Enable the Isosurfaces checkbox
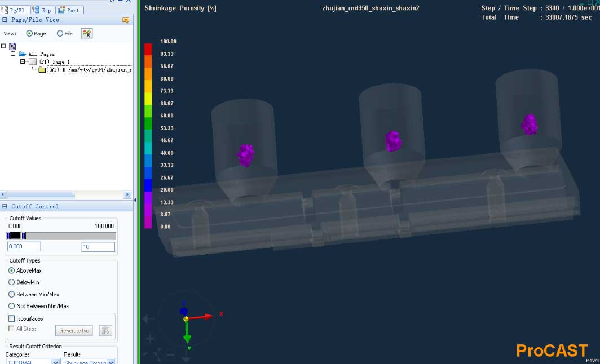The width and height of the screenshot is (600, 364). (x=11, y=318)
